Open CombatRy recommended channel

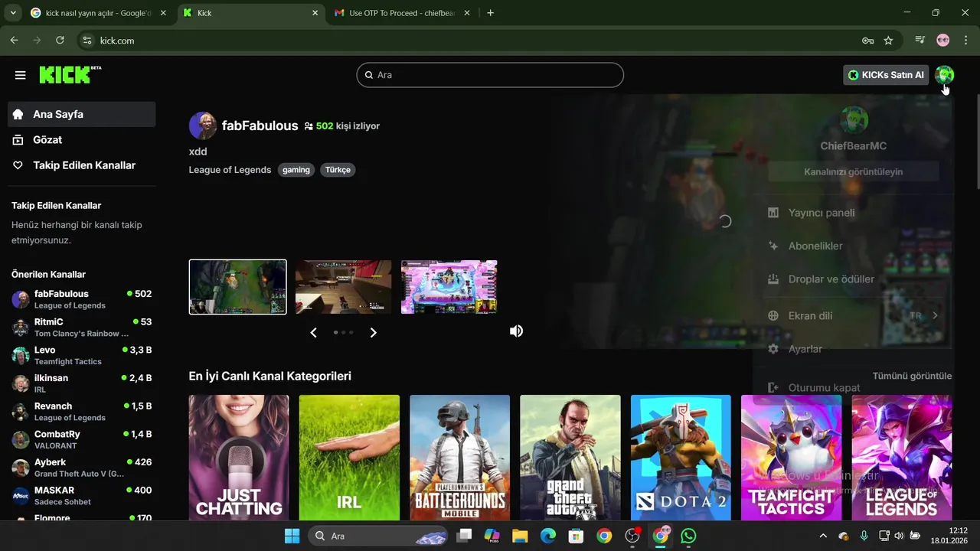(82, 439)
